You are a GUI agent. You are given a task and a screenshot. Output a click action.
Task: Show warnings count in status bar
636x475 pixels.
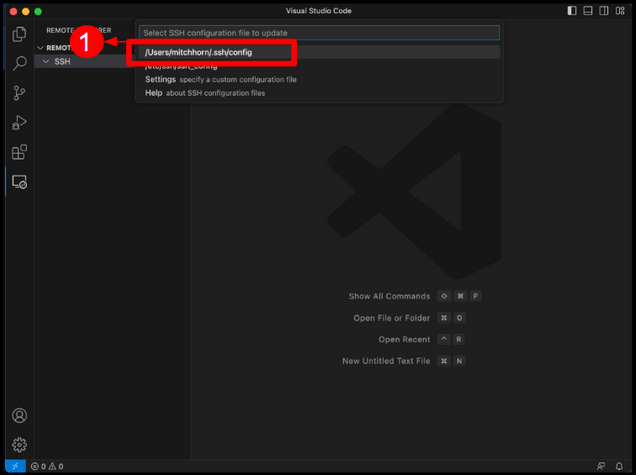pos(56,466)
